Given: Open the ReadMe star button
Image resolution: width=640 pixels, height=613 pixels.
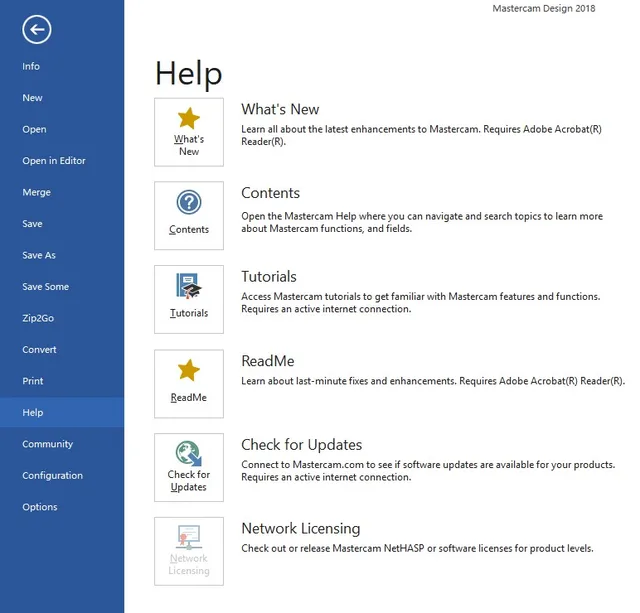Looking at the screenshot, I should pos(189,384).
